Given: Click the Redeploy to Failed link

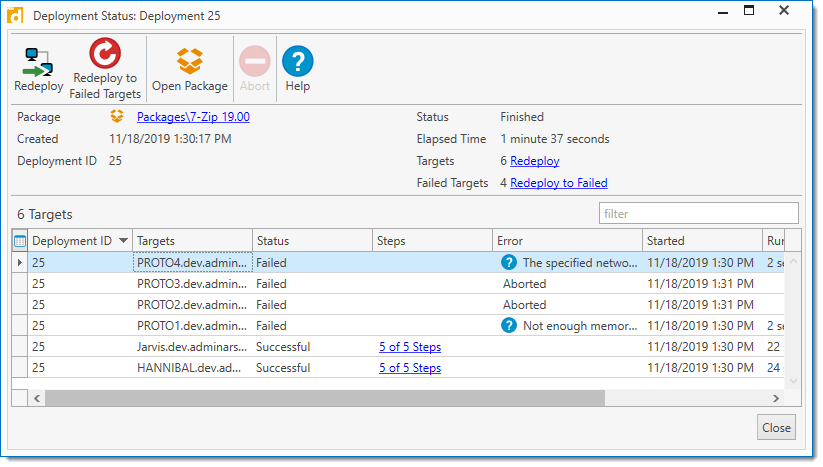Looking at the screenshot, I should (558, 183).
